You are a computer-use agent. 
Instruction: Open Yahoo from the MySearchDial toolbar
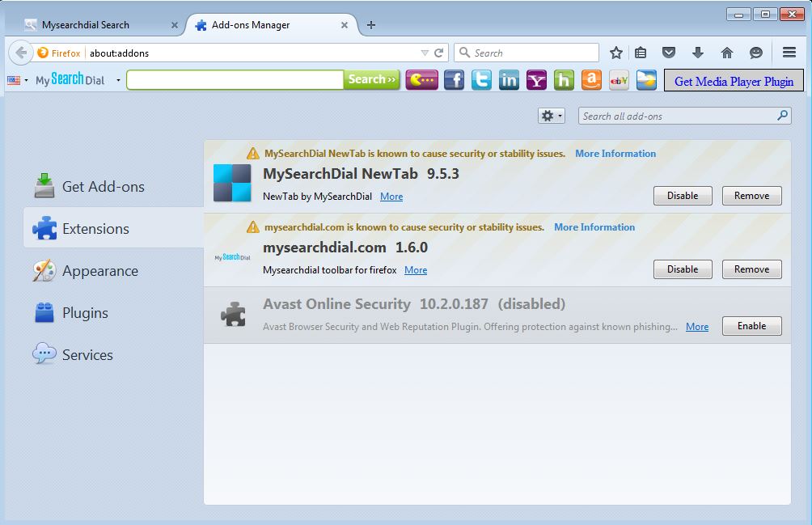[536, 80]
